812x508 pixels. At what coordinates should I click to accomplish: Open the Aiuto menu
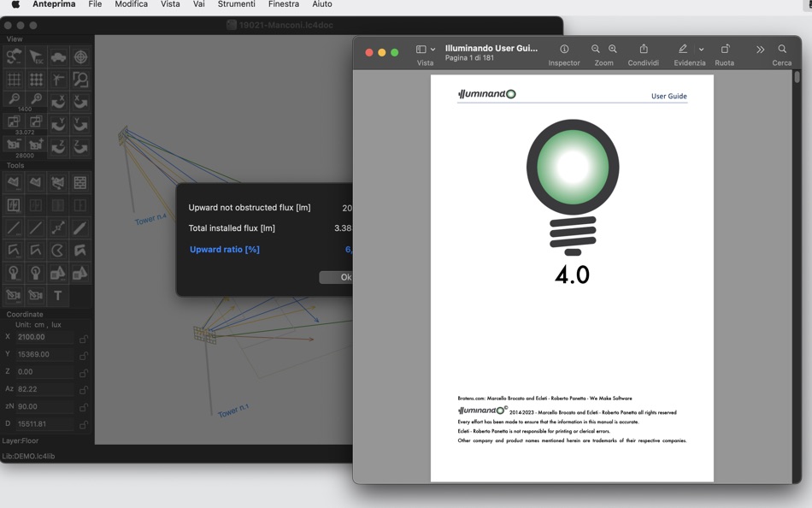pos(322,4)
